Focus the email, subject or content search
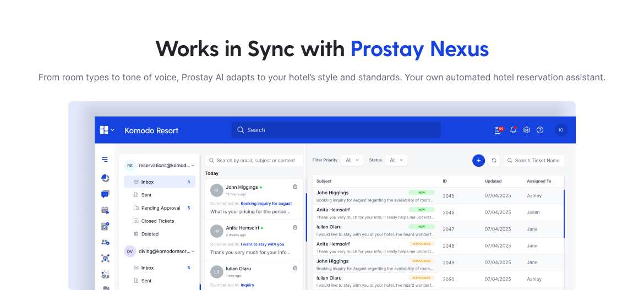 (x=254, y=161)
